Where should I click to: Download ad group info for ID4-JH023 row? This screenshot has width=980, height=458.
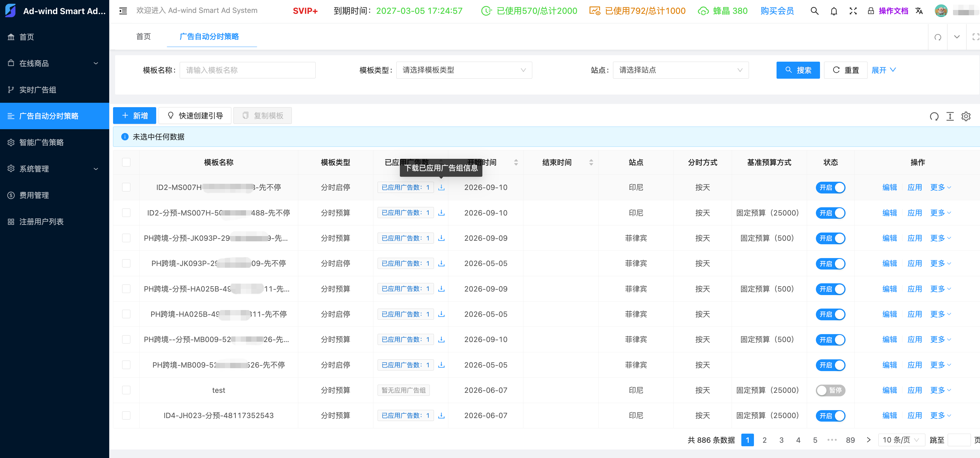click(x=441, y=416)
